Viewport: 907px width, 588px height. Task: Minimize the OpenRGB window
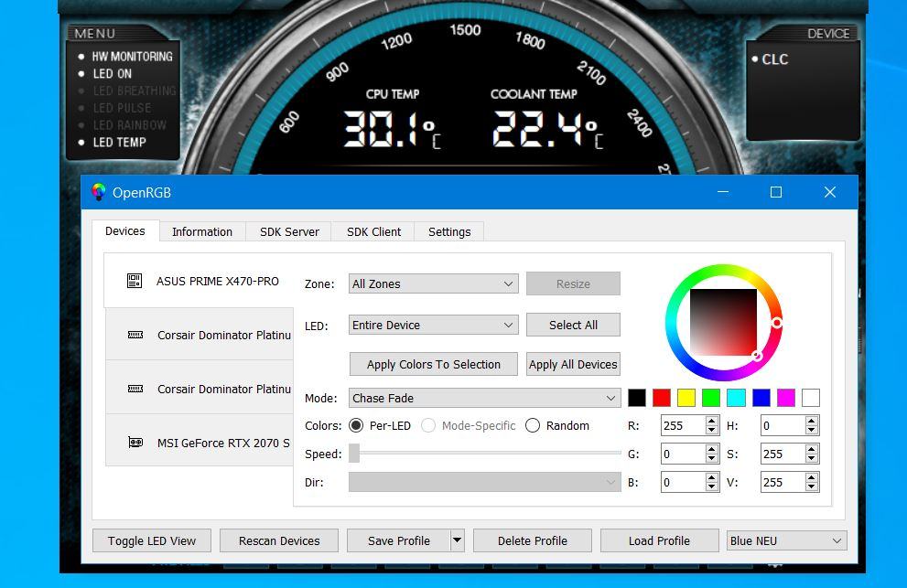tap(722, 192)
